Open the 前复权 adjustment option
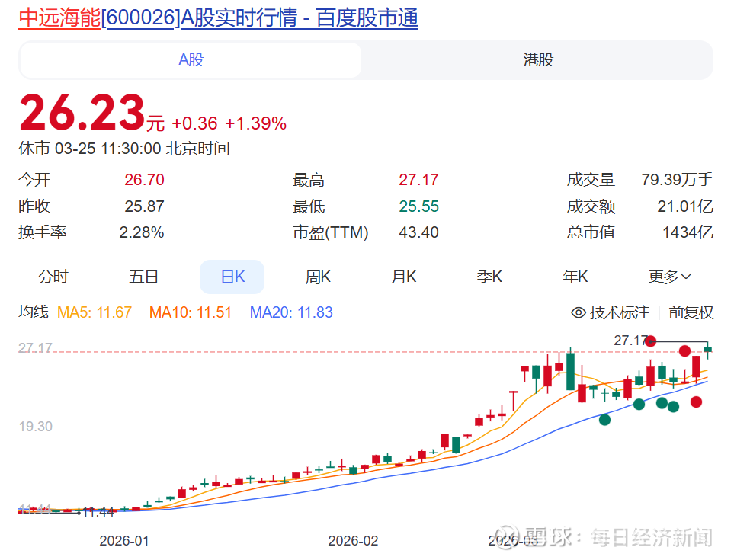Viewport: 734px width, 560px height. [691, 312]
